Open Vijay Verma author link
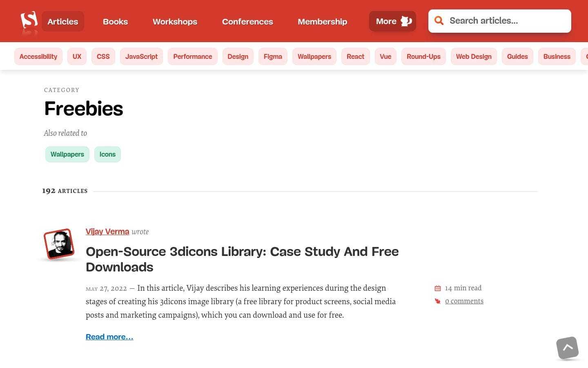The width and height of the screenshot is (588, 368). pyautogui.click(x=107, y=231)
